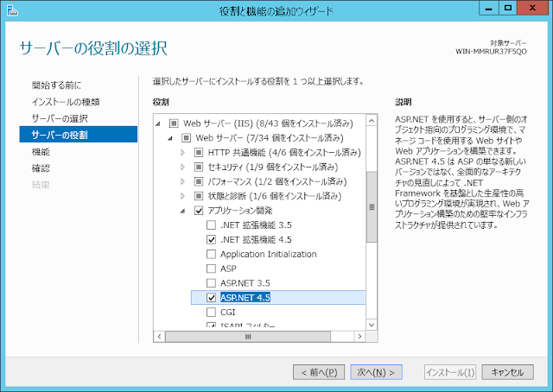
Task: Expand the HTTP 共通機能 node
Action: pyautogui.click(x=182, y=152)
